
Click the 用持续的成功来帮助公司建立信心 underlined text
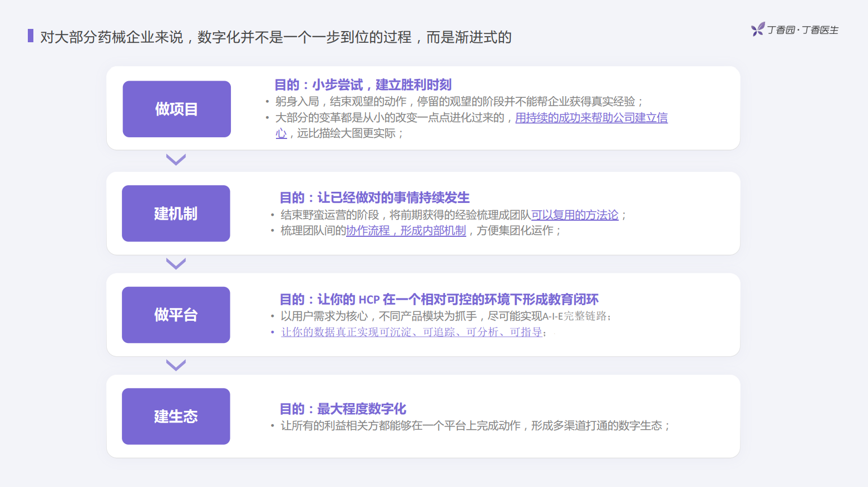pos(591,117)
